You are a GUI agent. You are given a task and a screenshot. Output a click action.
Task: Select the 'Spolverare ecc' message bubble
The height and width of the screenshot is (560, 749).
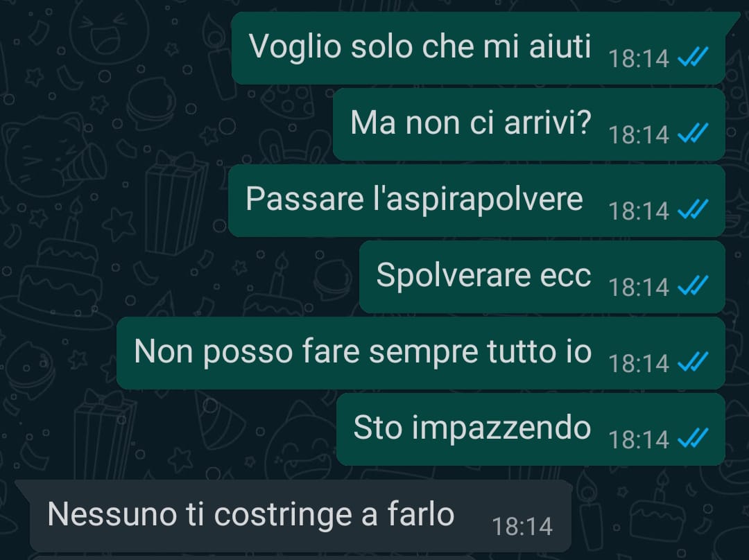click(542, 277)
